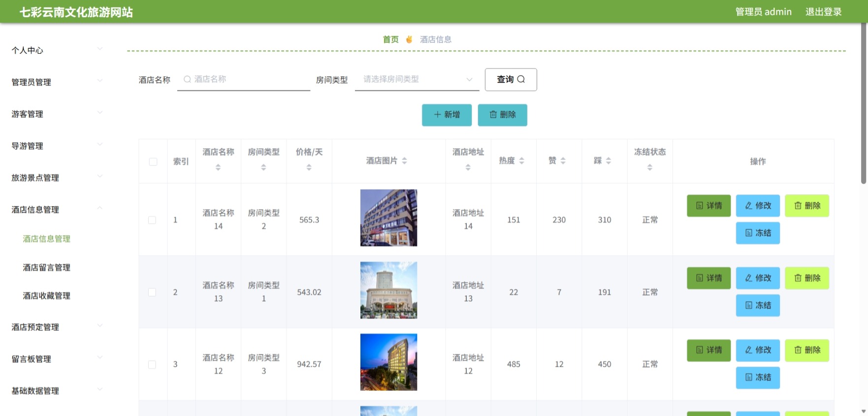Image resolution: width=868 pixels, height=416 pixels.
Task: Click the 酒店名称 search input field
Action: tap(244, 79)
